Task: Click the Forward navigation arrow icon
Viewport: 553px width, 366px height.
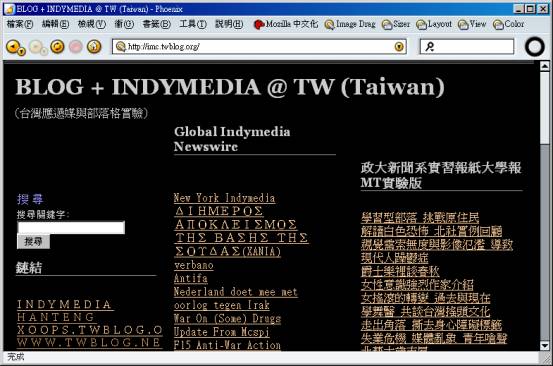Action: (36, 46)
